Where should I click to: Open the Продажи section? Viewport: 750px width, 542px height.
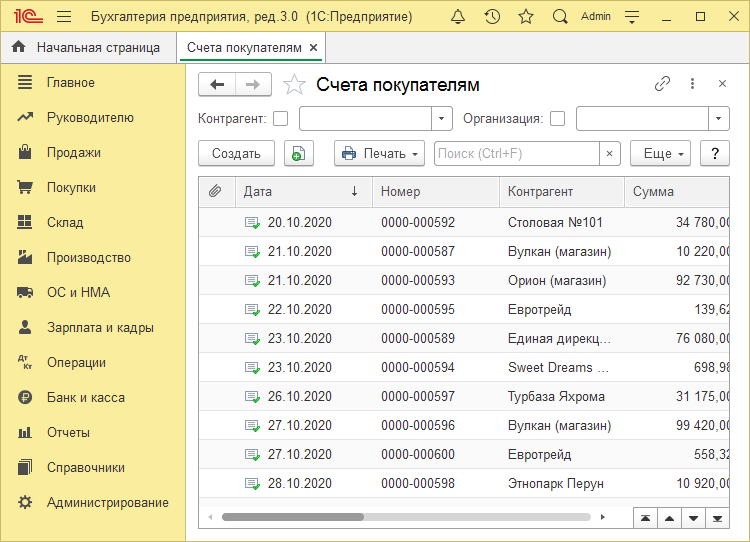(x=74, y=152)
